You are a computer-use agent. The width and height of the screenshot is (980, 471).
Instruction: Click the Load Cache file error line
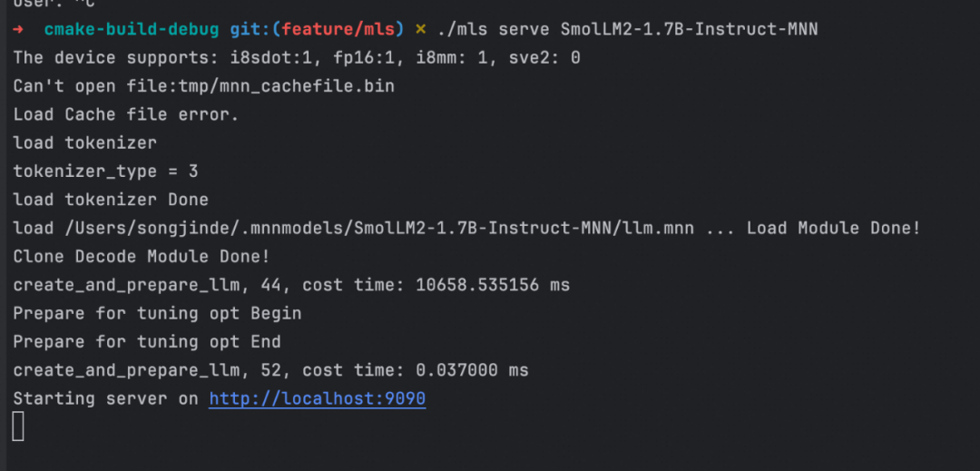(125, 114)
